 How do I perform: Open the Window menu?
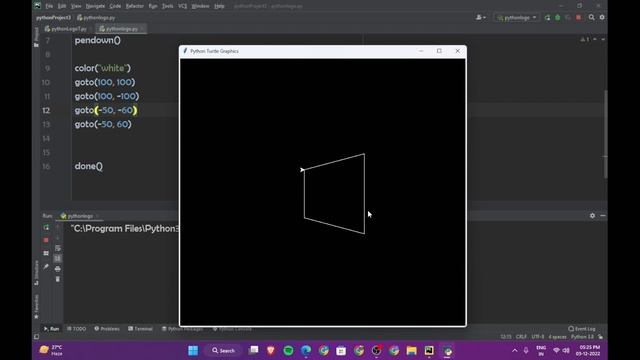coord(200,6)
